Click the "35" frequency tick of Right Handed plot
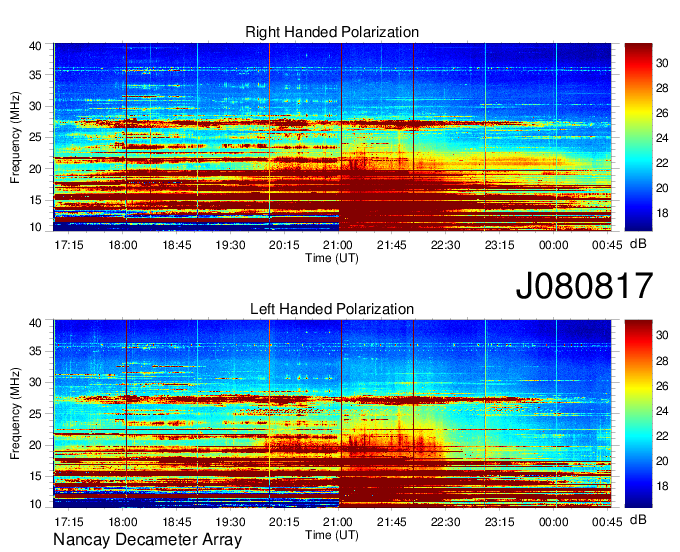The image size is (680, 552). pyautogui.click(x=35, y=75)
